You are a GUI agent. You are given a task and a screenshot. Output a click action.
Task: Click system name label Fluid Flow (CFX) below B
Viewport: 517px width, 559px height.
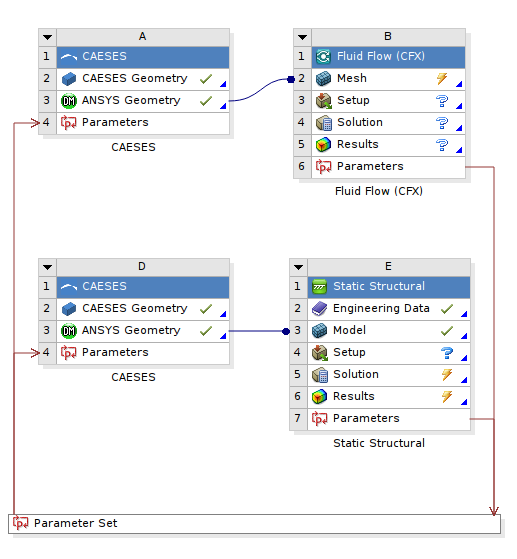379,191
